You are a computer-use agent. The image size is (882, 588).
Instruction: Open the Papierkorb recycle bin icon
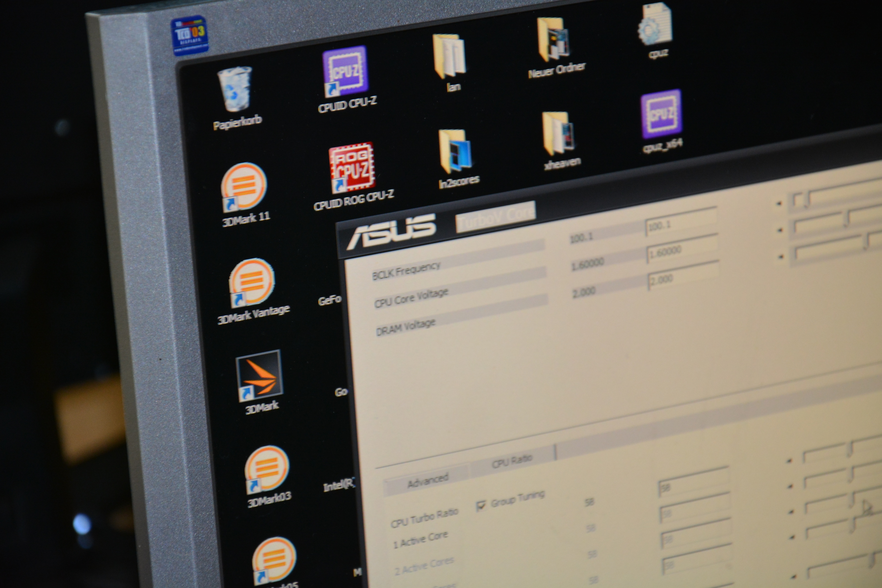[235, 90]
